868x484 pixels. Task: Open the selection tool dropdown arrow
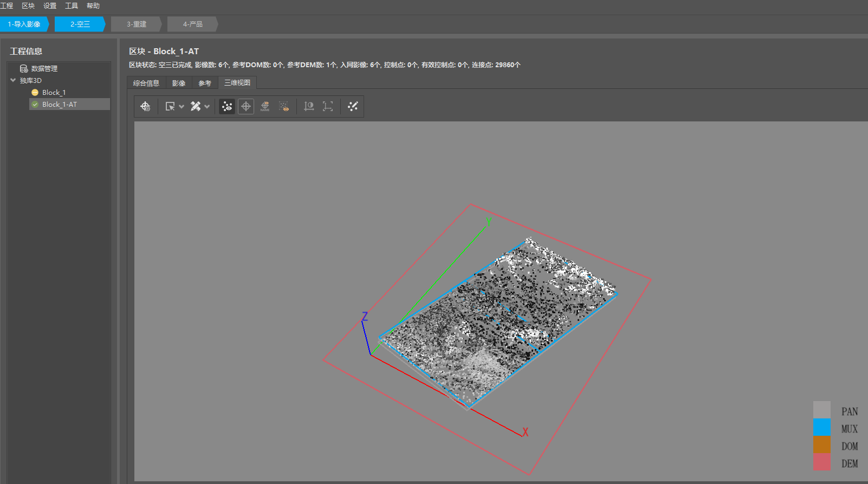(x=182, y=107)
